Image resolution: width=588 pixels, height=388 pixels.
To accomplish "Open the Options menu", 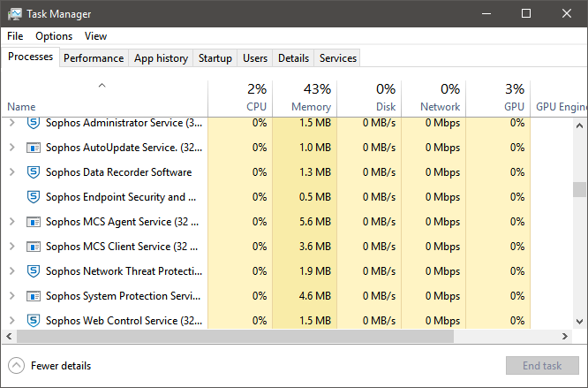I will 54,36.
